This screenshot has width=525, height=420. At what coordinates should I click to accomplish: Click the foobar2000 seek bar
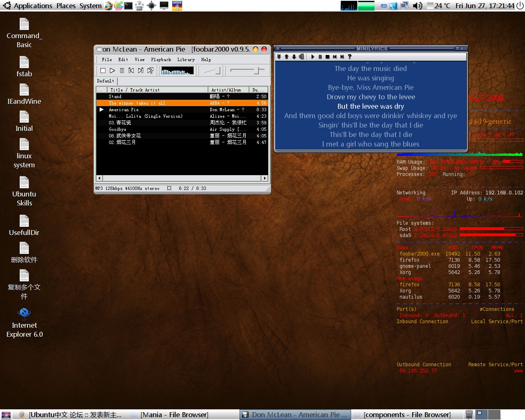click(247, 71)
